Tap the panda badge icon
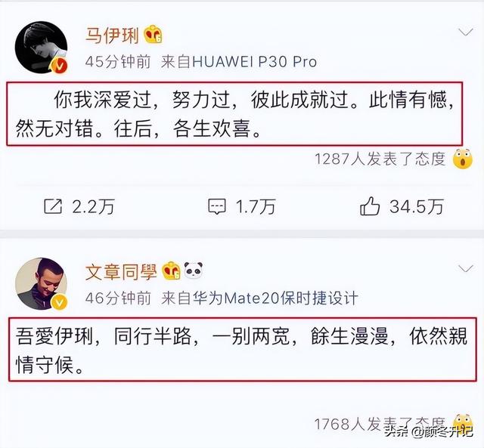This screenshot has height=448, width=484. (x=194, y=270)
